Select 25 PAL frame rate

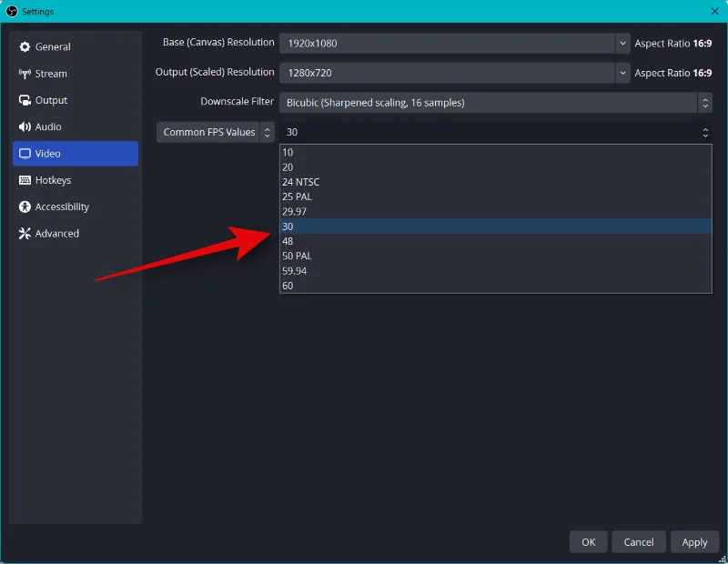pyautogui.click(x=495, y=196)
